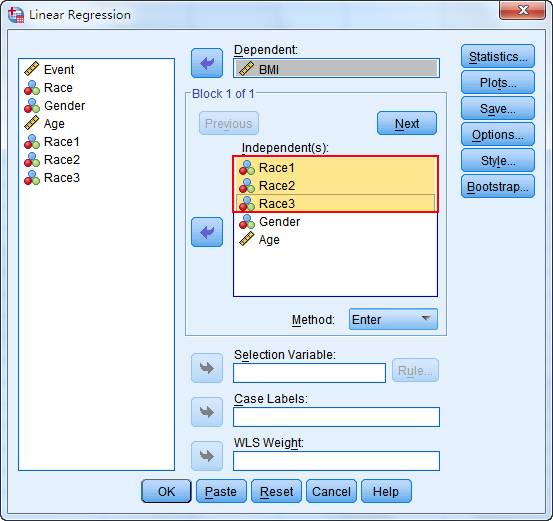Screen dimensions: 553x521
Task: Click the Race3 icon in the Independent(s) list
Action: (247, 204)
